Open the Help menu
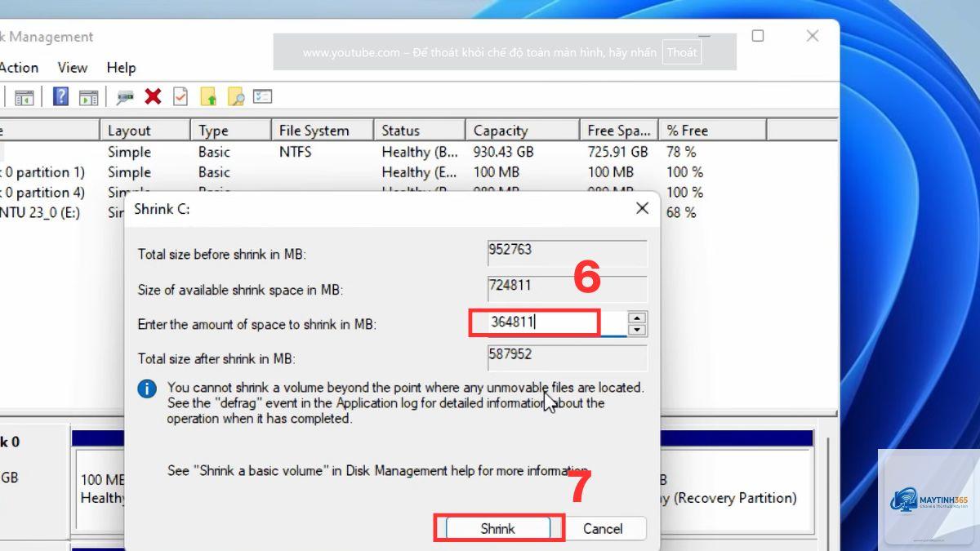 pos(121,68)
